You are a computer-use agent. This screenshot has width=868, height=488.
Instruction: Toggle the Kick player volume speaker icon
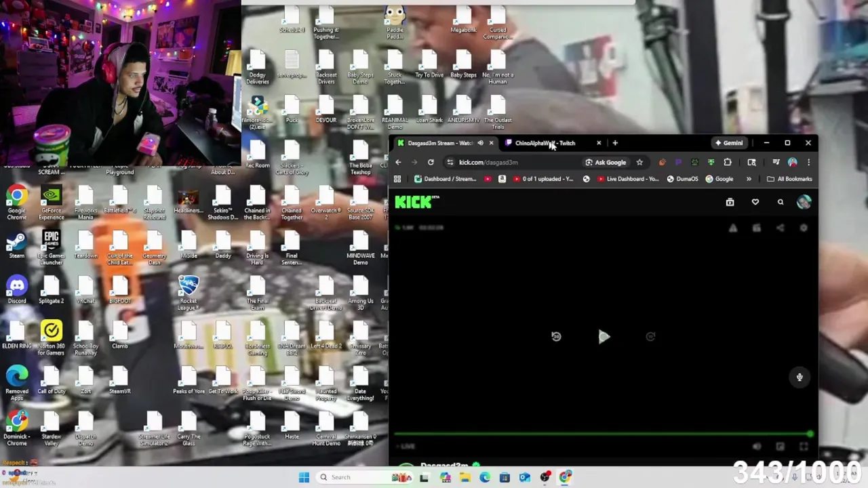click(x=757, y=447)
